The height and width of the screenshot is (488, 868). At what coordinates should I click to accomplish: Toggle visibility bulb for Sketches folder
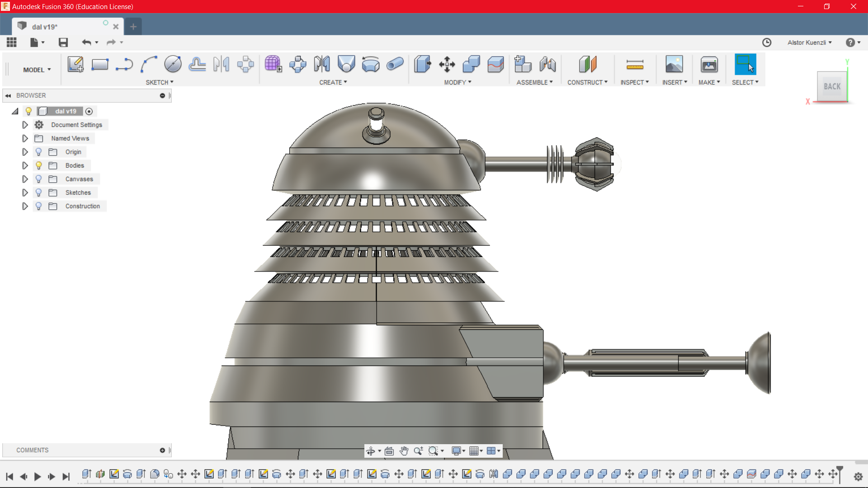coord(39,192)
